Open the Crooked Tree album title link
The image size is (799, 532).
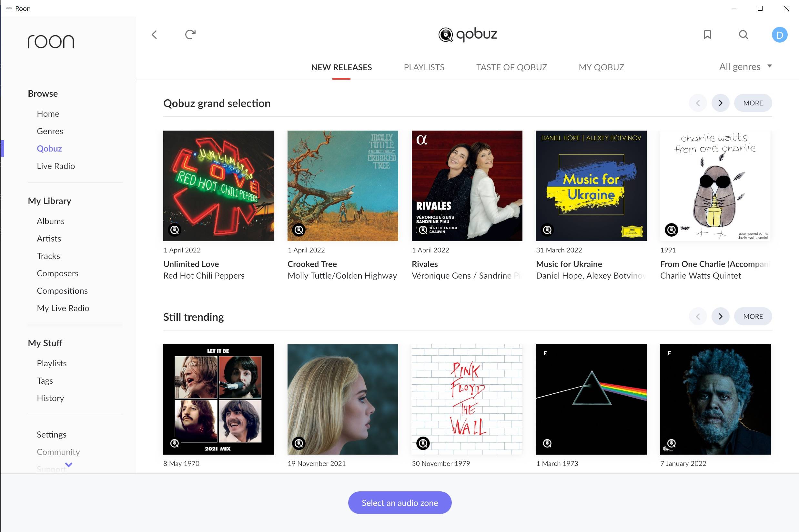[312, 264]
